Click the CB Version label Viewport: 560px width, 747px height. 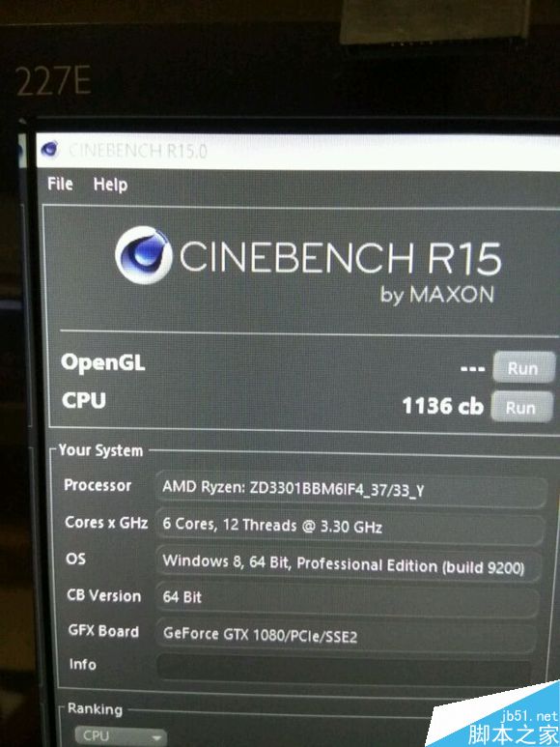click(103, 595)
